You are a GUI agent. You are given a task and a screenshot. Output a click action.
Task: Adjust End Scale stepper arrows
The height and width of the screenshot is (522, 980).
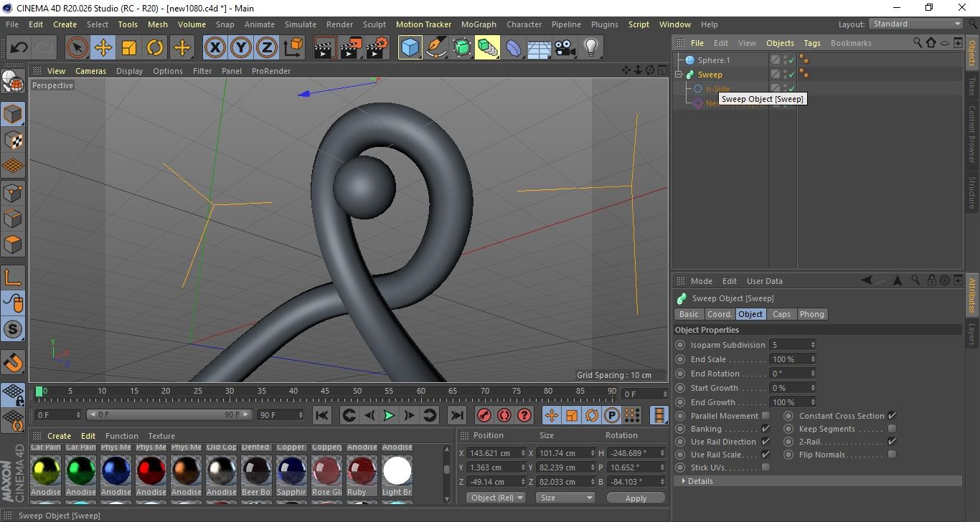tap(813, 359)
